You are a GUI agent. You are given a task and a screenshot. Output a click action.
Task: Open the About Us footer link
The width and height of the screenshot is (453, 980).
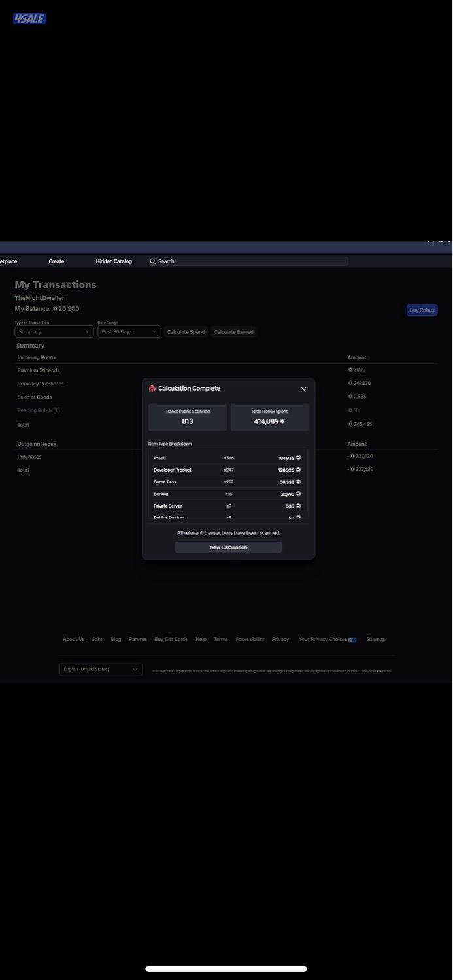click(73, 640)
